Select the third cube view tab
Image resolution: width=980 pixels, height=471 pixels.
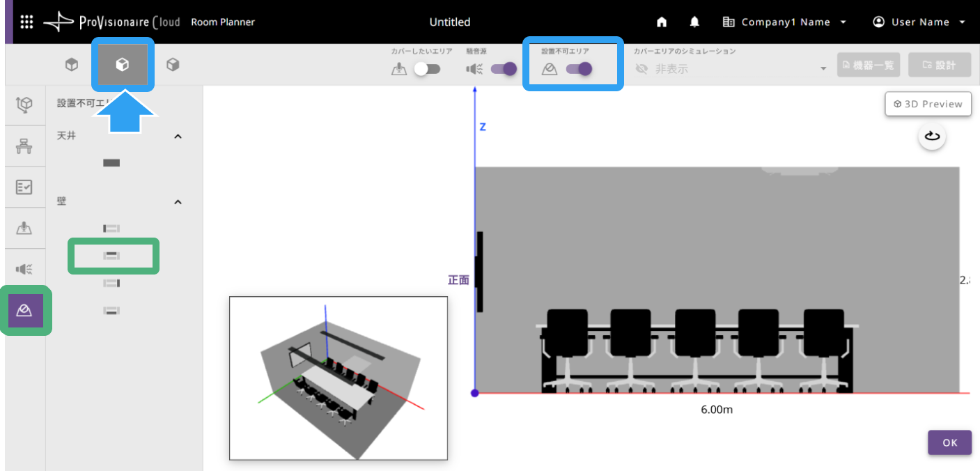[x=173, y=65]
